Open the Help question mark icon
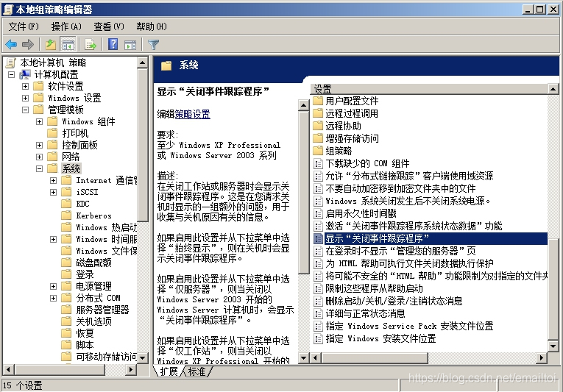Viewport: 563px width, 392px height. (113, 45)
